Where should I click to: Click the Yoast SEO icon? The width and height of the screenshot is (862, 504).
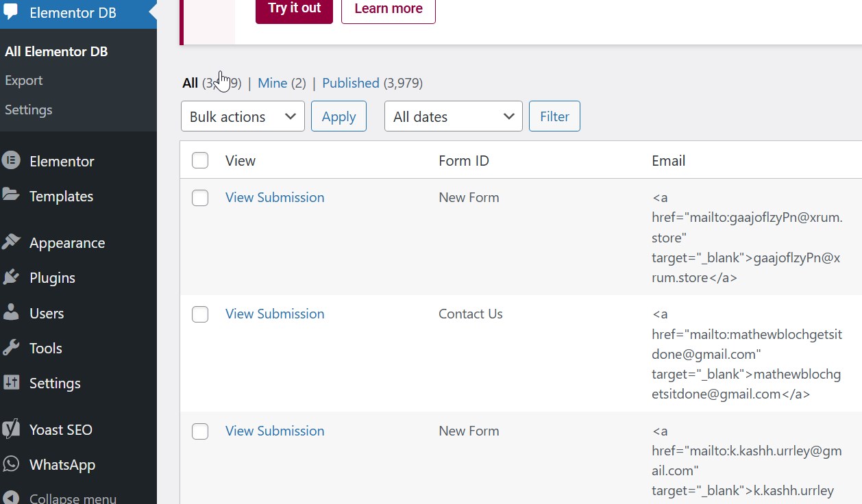(10, 429)
